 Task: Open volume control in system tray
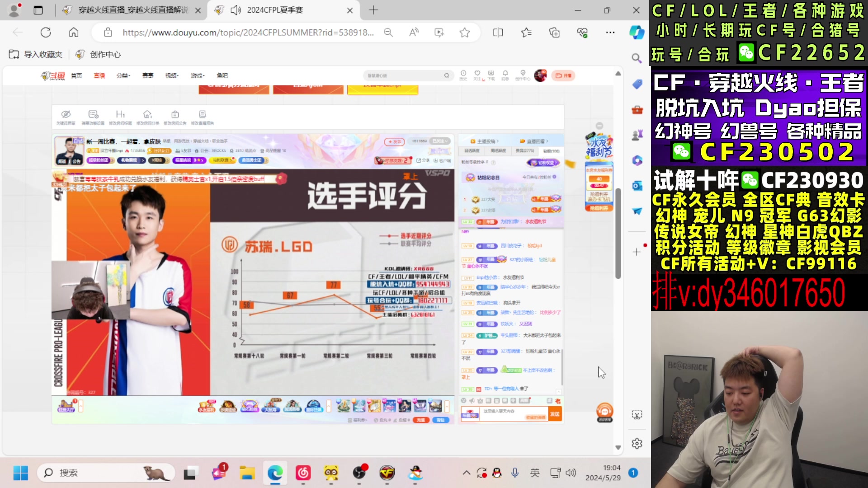point(571,473)
